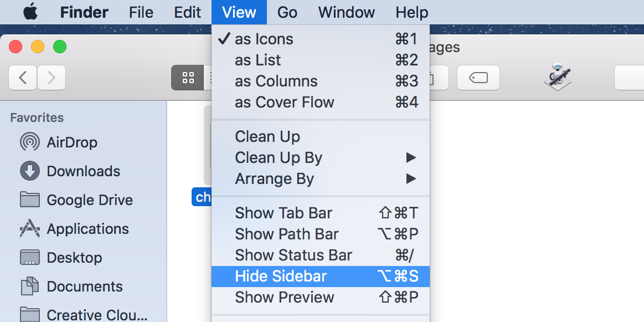Open Applications via its sidebar icon
The height and width of the screenshot is (322, 644).
pyautogui.click(x=30, y=229)
